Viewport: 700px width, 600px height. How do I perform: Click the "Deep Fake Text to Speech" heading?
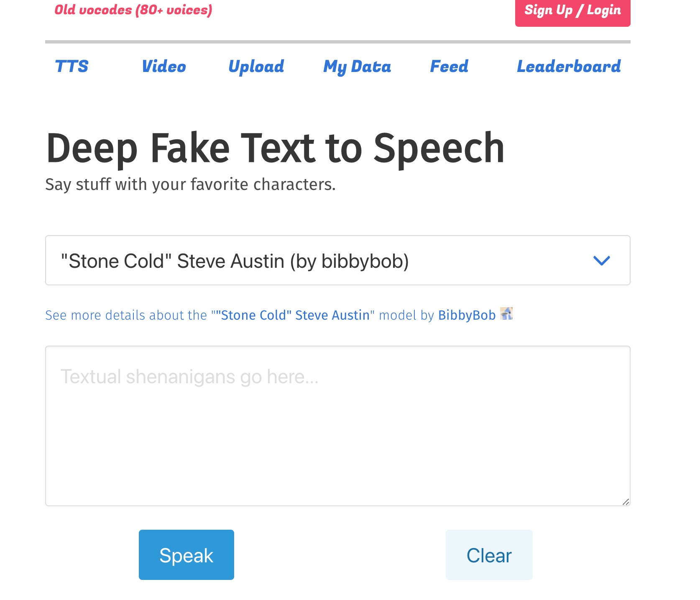click(x=275, y=148)
